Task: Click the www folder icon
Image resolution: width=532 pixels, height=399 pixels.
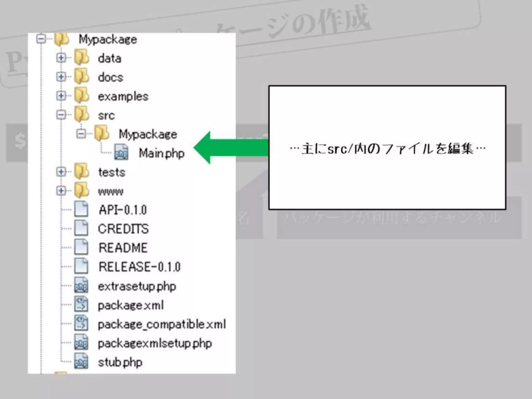Action: (82, 191)
